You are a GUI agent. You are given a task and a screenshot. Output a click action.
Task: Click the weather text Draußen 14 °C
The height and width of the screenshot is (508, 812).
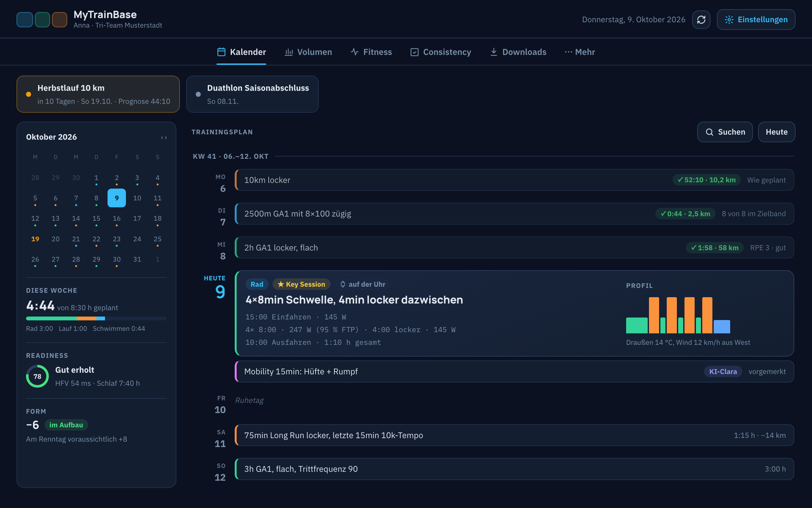click(688, 342)
